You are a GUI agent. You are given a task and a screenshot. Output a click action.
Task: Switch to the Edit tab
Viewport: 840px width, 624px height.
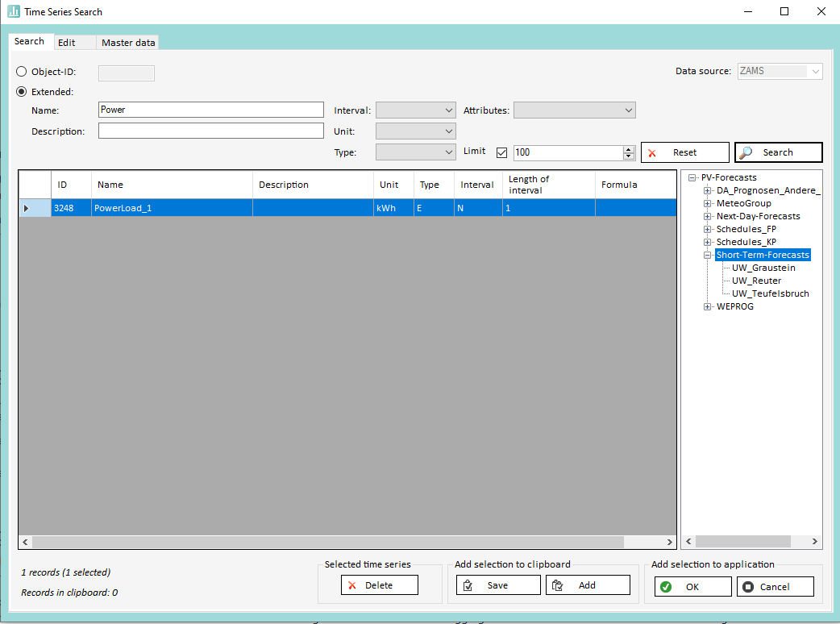click(67, 43)
